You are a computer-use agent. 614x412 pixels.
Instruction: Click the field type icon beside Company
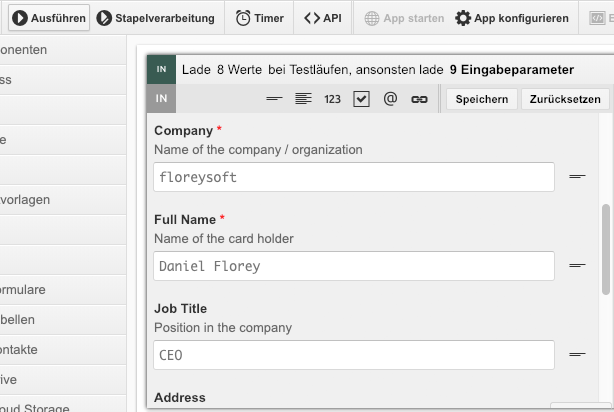pyautogui.click(x=577, y=177)
